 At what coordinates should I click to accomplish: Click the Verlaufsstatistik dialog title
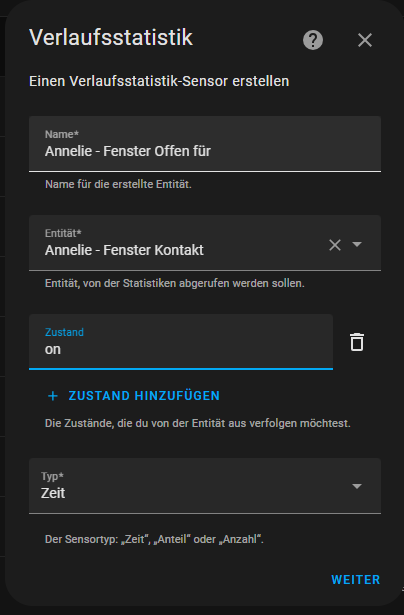pos(111,38)
